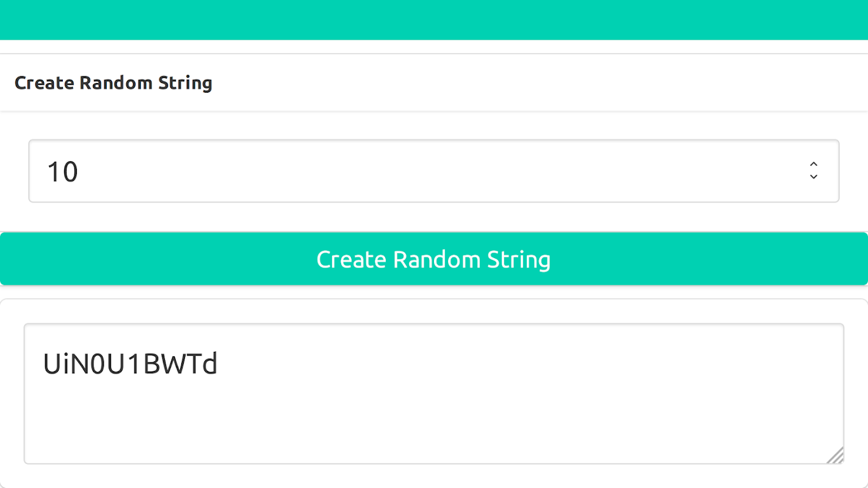This screenshot has width=868, height=488.
Task: Decrease string length with the down chevron
Action: pyautogui.click(x=813, y=178)
